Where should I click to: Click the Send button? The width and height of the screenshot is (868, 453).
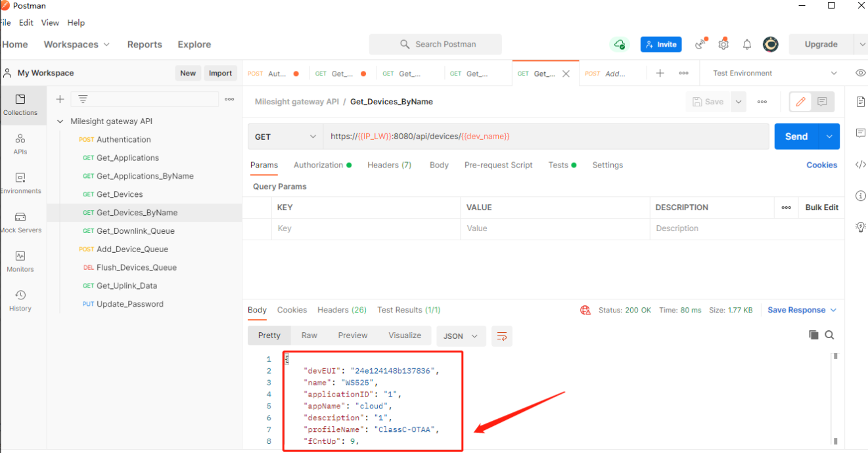(796, 137)
